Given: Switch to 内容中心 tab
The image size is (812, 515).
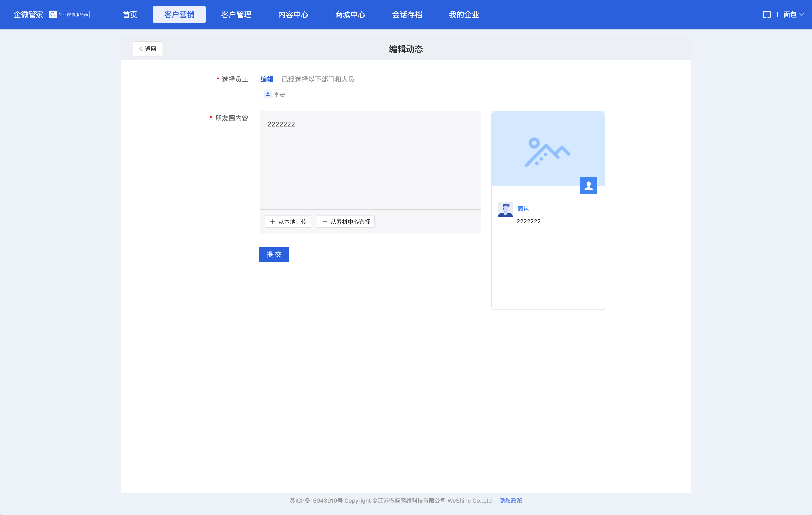Looking at the screenshot, I should coord(293,14).
